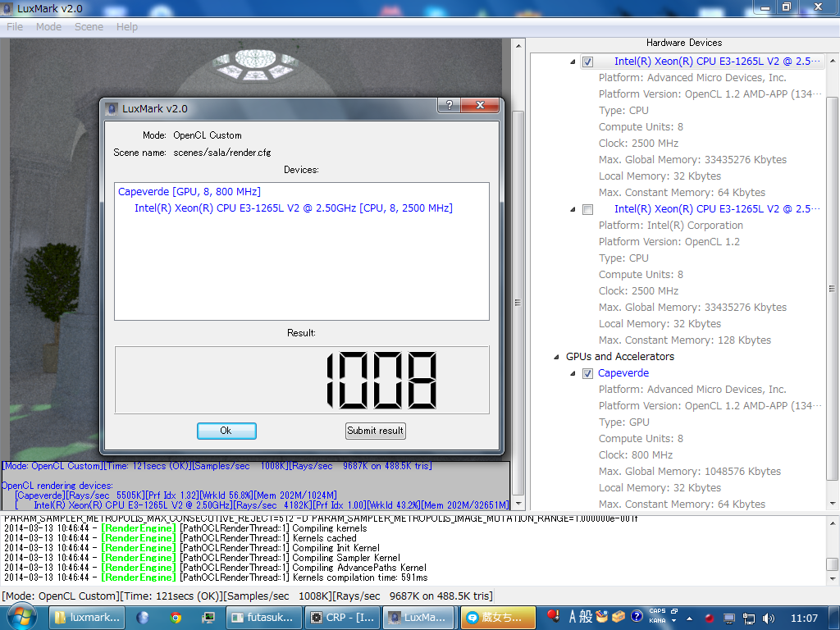Uncheck the AMD platform Xeon CPU device
The image size is (840, 630).
(x=587, y=62)
